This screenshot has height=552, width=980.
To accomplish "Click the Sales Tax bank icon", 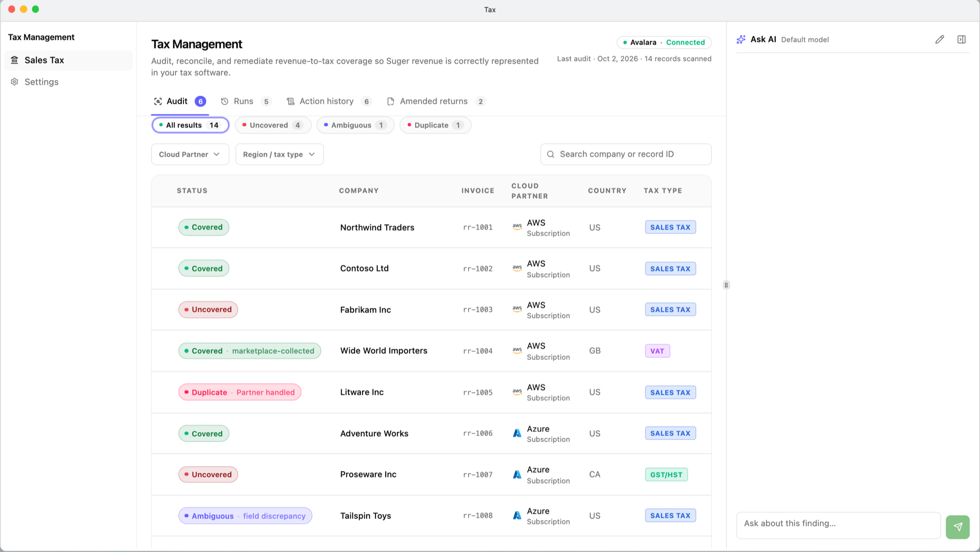I will tap(15, 60).
